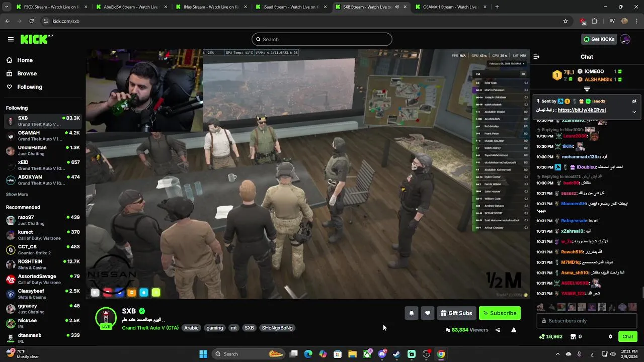Open SXB channel in Following list
The width and height of the screenshot is (644, 362).
(43, 121)
